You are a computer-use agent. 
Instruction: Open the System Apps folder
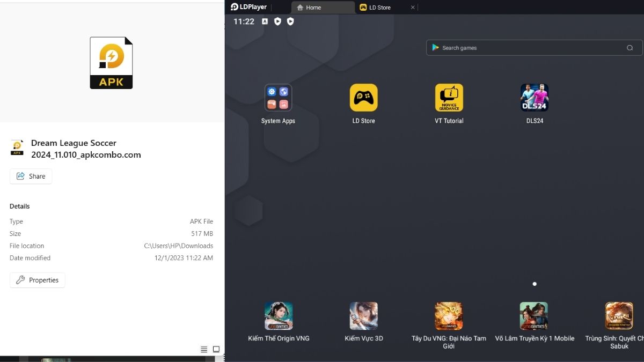click(x=278, y=98)
